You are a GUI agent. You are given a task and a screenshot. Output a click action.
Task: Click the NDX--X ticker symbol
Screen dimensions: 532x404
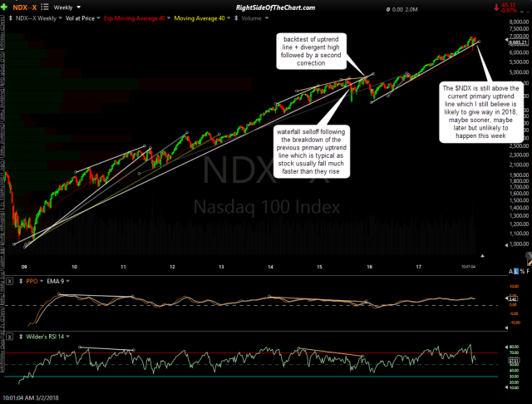(25, 7)
